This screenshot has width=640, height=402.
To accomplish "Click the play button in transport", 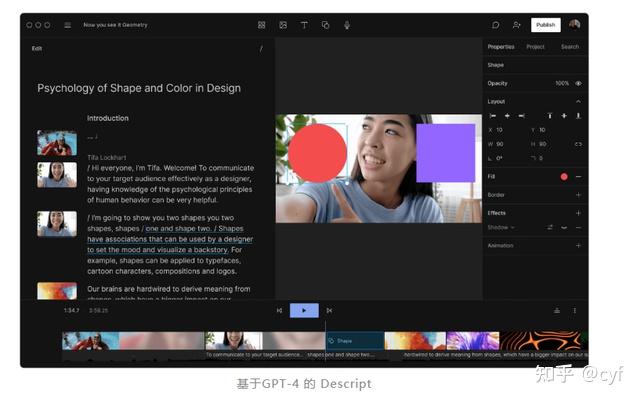I will 304,311.
